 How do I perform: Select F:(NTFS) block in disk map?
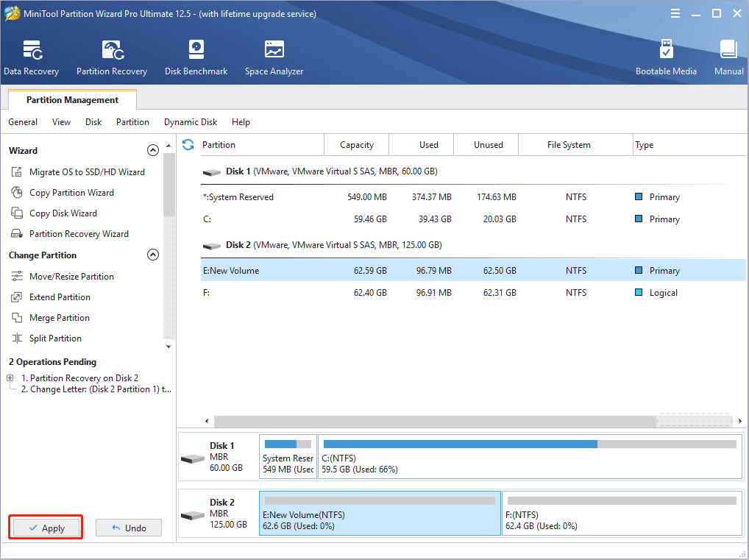click(x=622, y=513)
